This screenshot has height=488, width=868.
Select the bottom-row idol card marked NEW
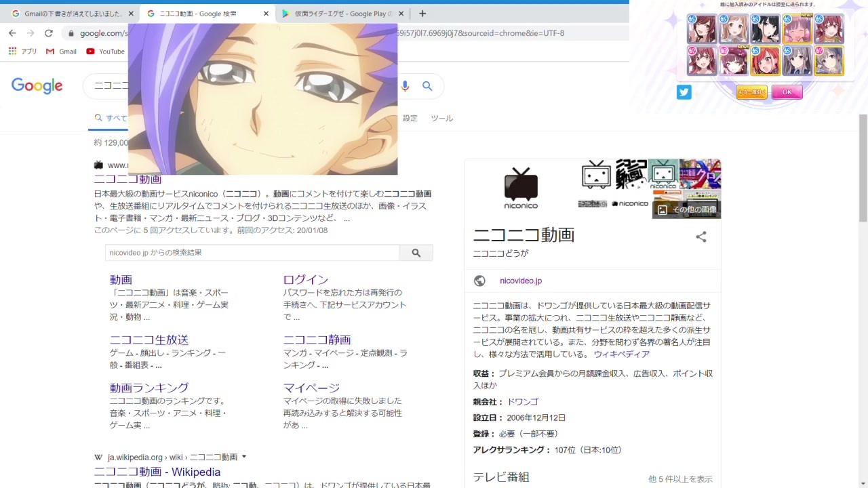tap(734, 61)
